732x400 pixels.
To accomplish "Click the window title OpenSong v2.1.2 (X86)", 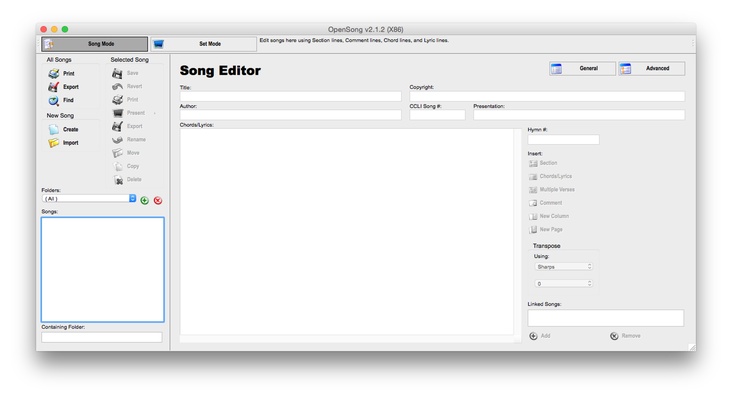I will coord(366,29).
